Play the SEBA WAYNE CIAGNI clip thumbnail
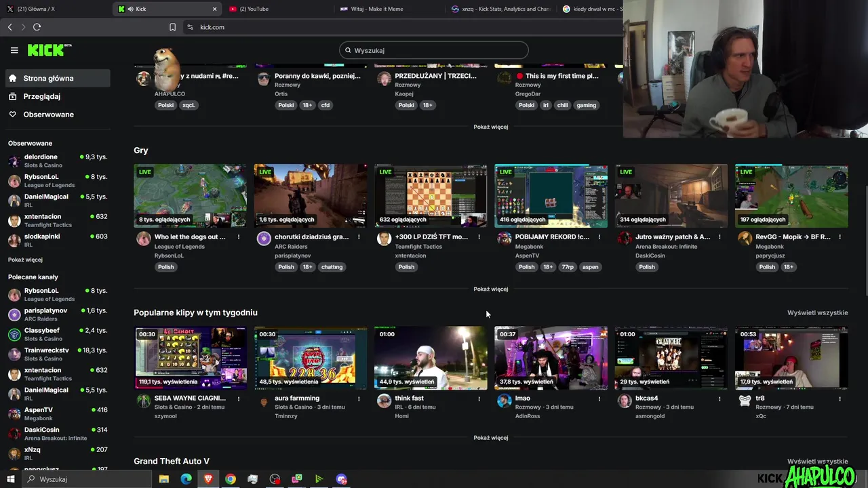 (x=191, y=358)
